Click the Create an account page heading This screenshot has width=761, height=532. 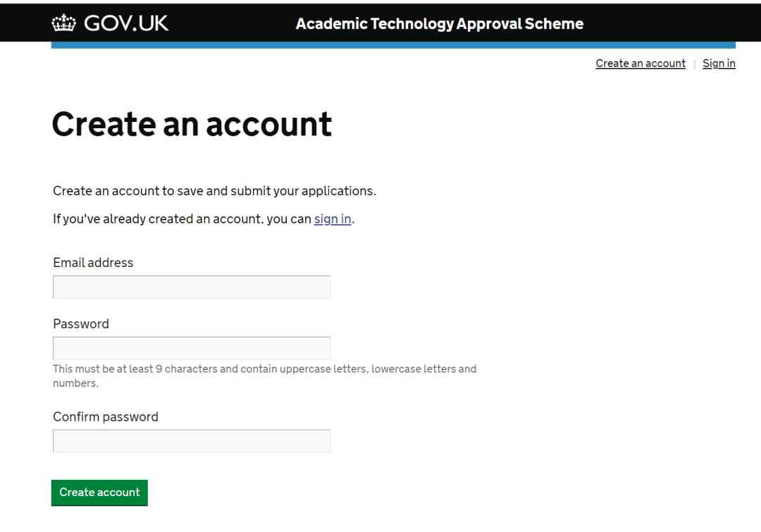(192, 124)
